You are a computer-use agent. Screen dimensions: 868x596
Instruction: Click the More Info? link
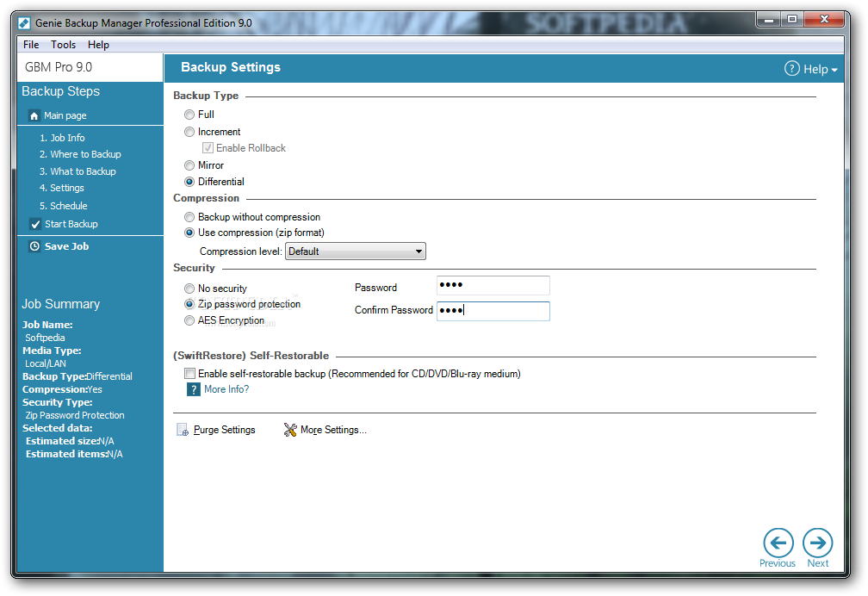coord(226,389)
